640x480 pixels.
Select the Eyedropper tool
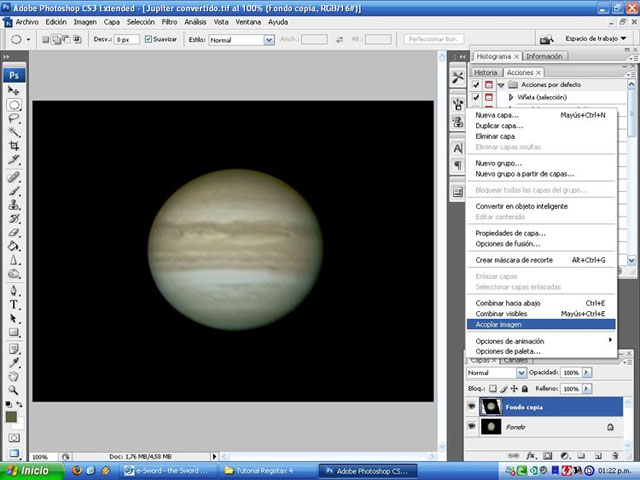14,363
